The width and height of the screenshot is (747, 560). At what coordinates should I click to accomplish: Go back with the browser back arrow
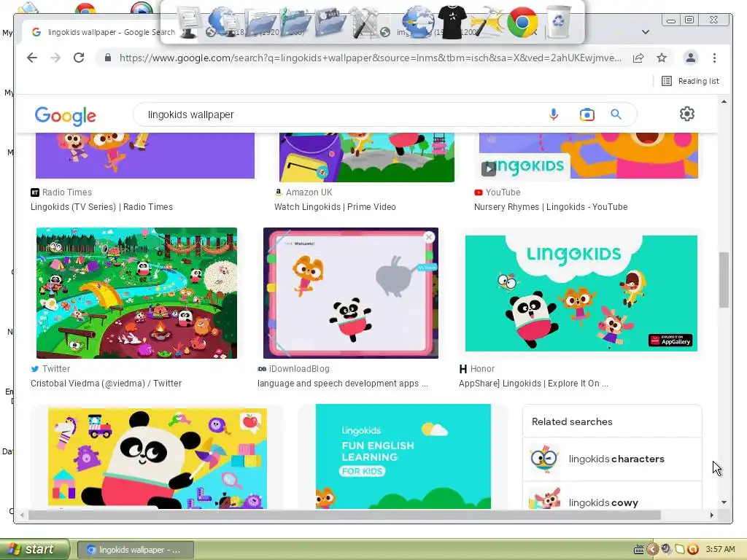[x=32, y=58]
